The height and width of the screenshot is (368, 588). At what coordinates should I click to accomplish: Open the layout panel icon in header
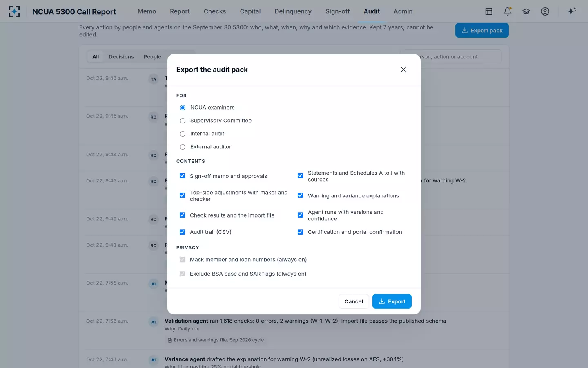tap(489, 11)
